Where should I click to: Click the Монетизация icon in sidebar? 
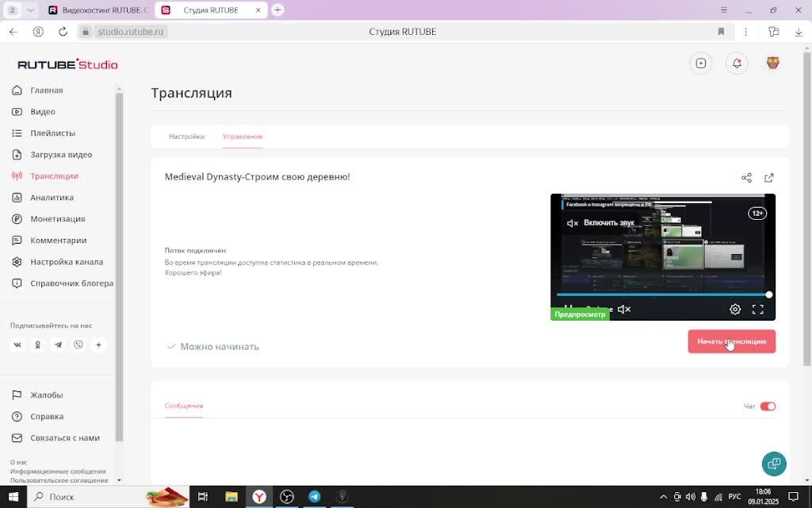pos(17,219)
